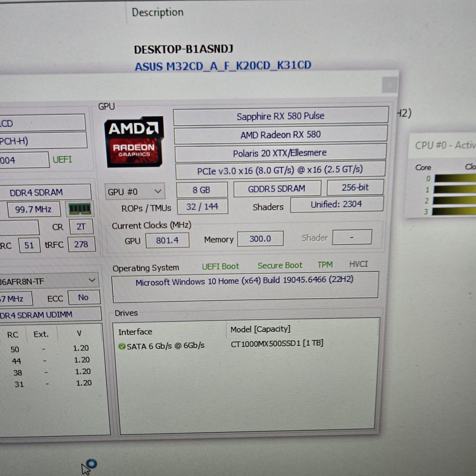476x476 pixels.
Task: Click the TPM status label
Action: (325, 265)
